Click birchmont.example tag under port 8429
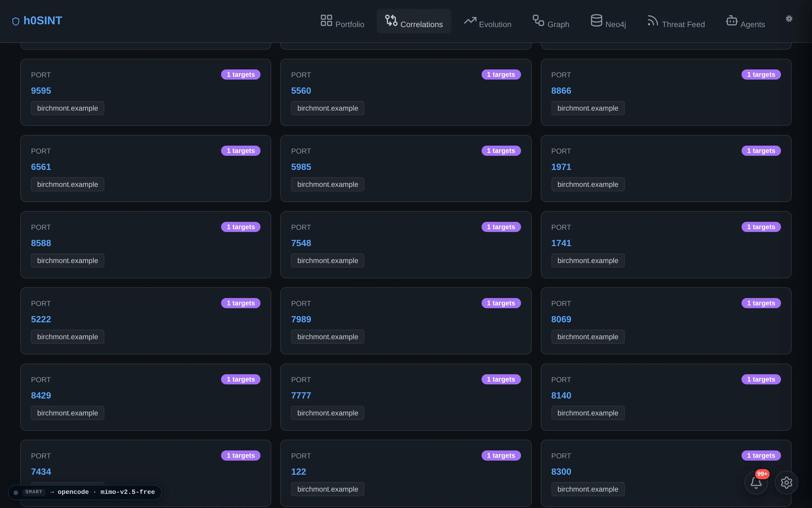 pos(67,413)
